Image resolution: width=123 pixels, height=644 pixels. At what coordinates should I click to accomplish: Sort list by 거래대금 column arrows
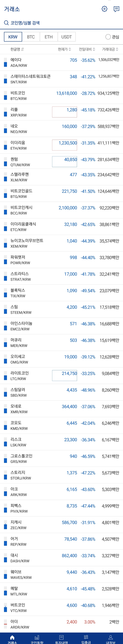tap(117, 50)
